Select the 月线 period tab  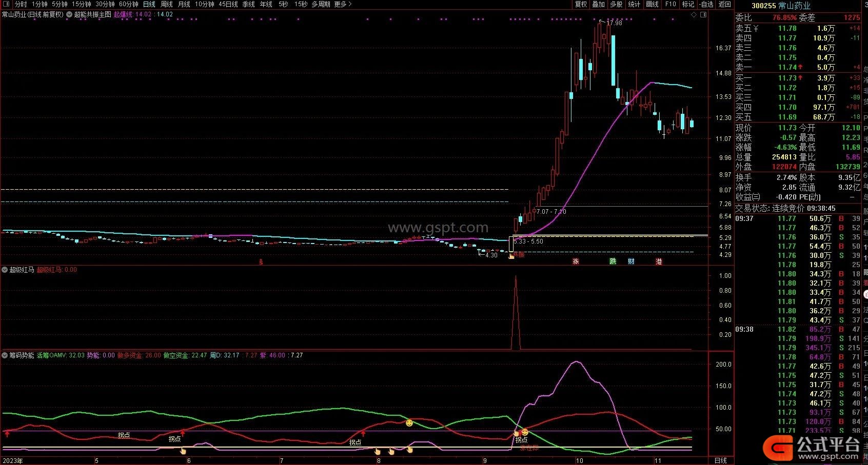(x=184, y=4)
